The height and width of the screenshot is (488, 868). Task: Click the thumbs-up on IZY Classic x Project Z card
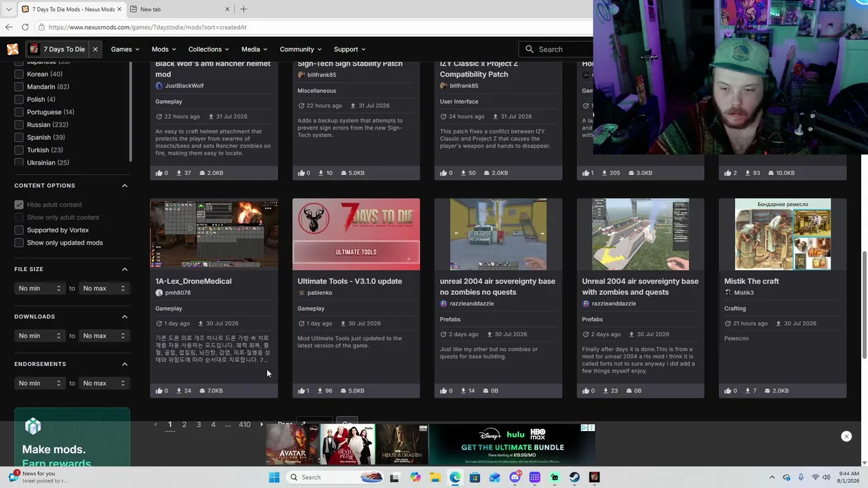pos(443,173)
